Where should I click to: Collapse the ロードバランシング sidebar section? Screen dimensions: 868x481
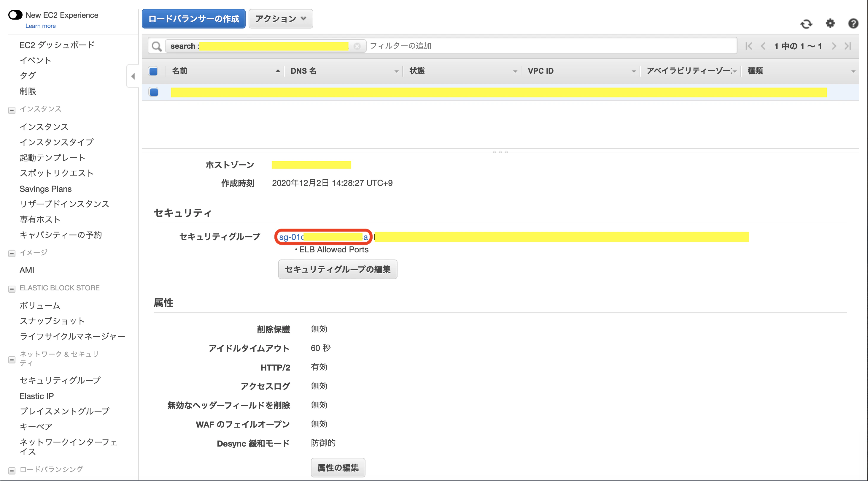pos(12,471)
